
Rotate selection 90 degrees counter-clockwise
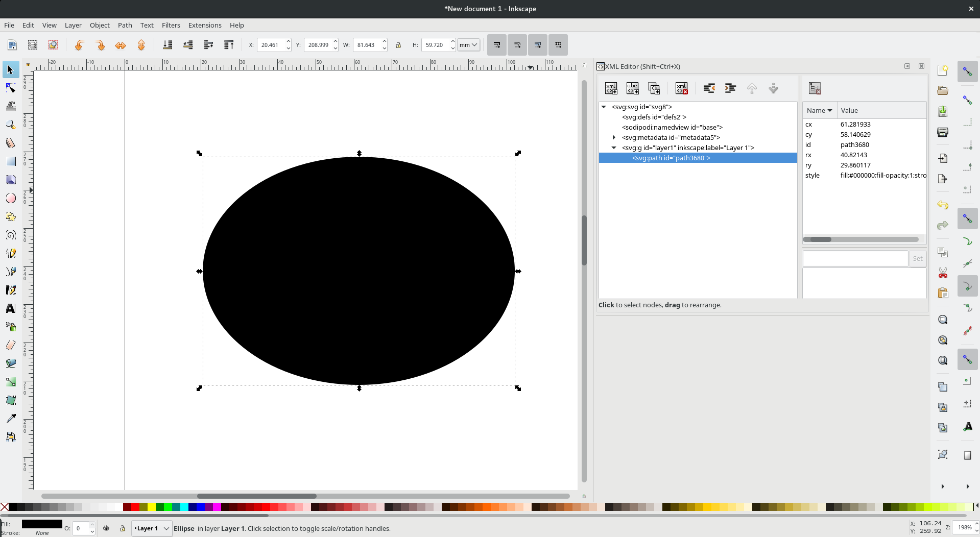(x=80, y=45)
